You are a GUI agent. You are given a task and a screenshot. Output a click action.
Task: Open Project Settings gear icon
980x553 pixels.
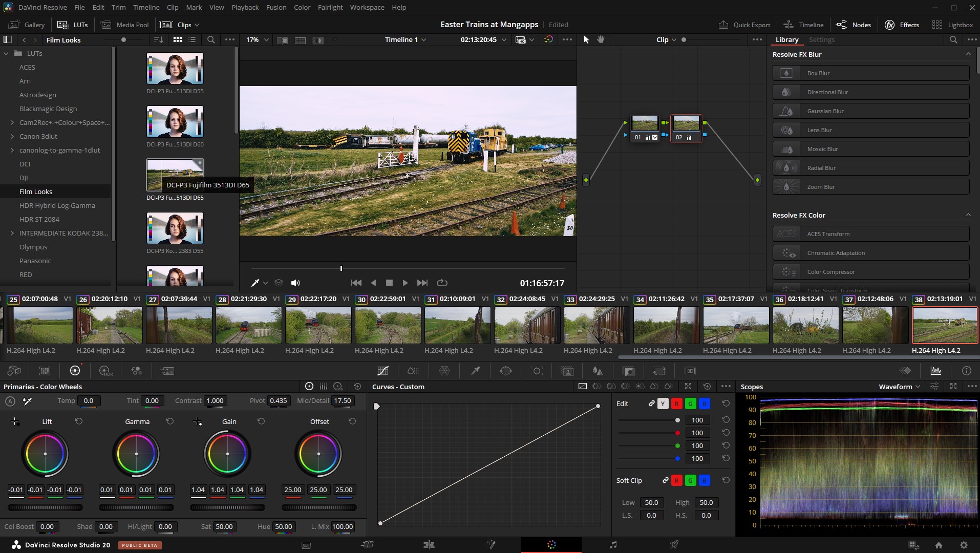pyautogui.click(x=964, y=545)
